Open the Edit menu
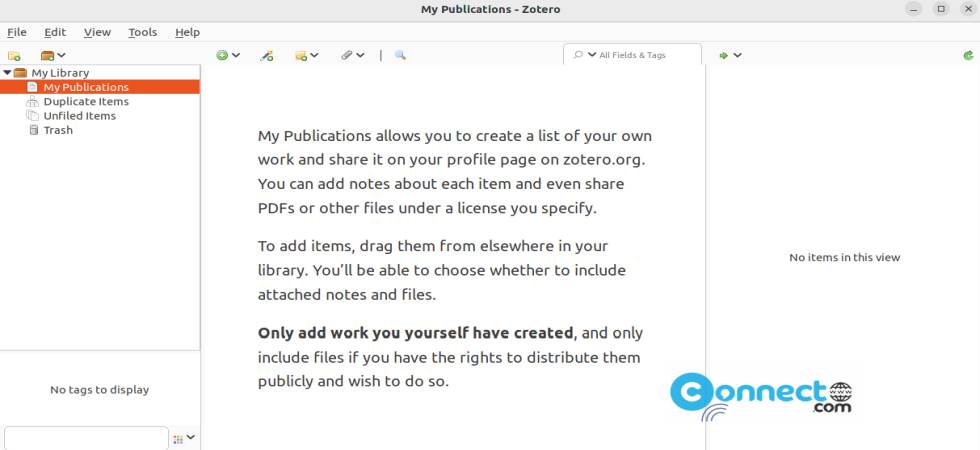 [x=55, y=32]
